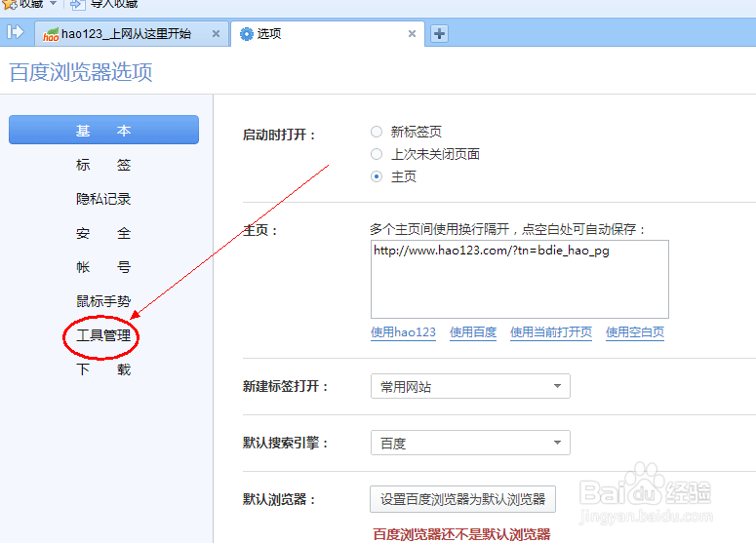Click 导入收藏 in favorites bar
This screenshot has width=756, height=543.
pyautogui.click(x=114, y=4)
